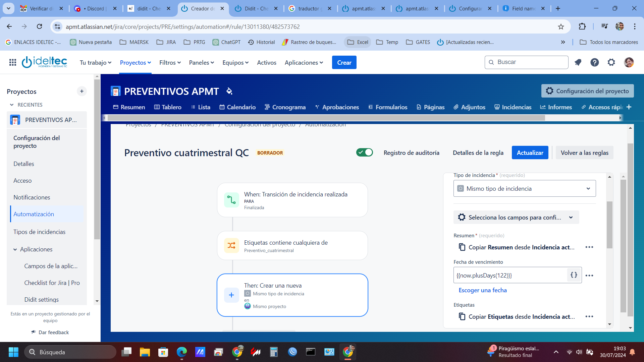Click the PREVENTIVOS APMT project avatar in header
The height and width of the screenshot is (362, 644).
click(x=116, y=91)
